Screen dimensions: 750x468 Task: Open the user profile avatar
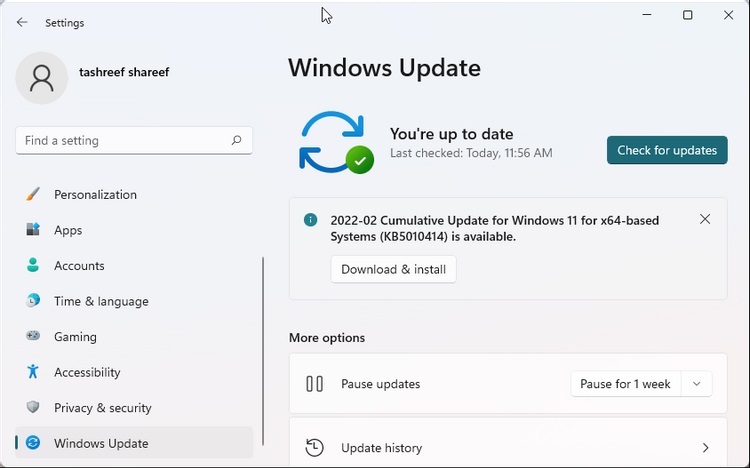pyautogui.click(x=42, y=78)
